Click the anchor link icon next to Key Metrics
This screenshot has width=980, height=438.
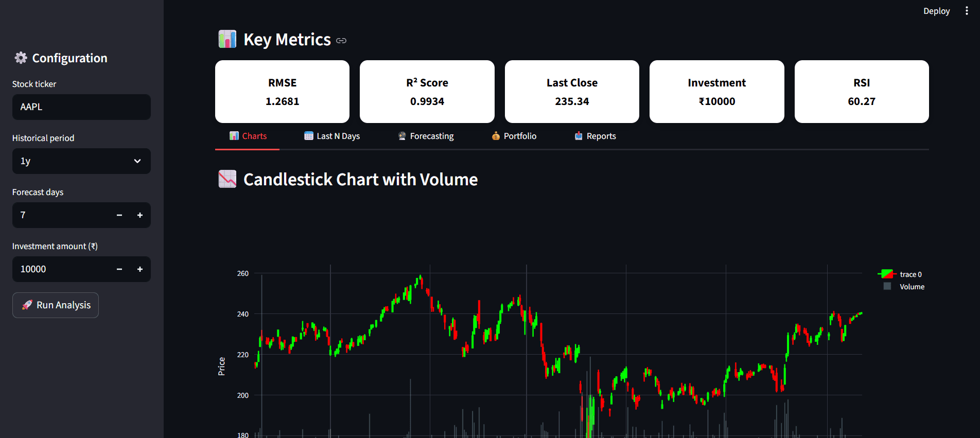click(341, 40)
